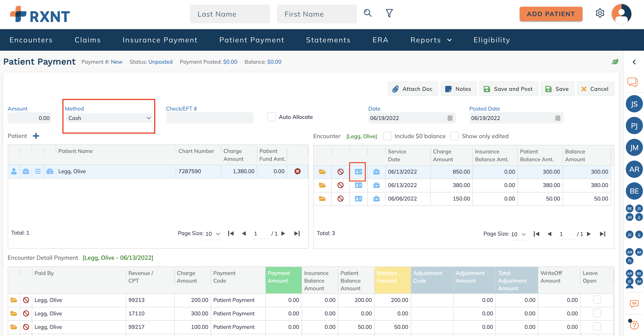Open the patient filter funnel icon

(x=389, y=13)
